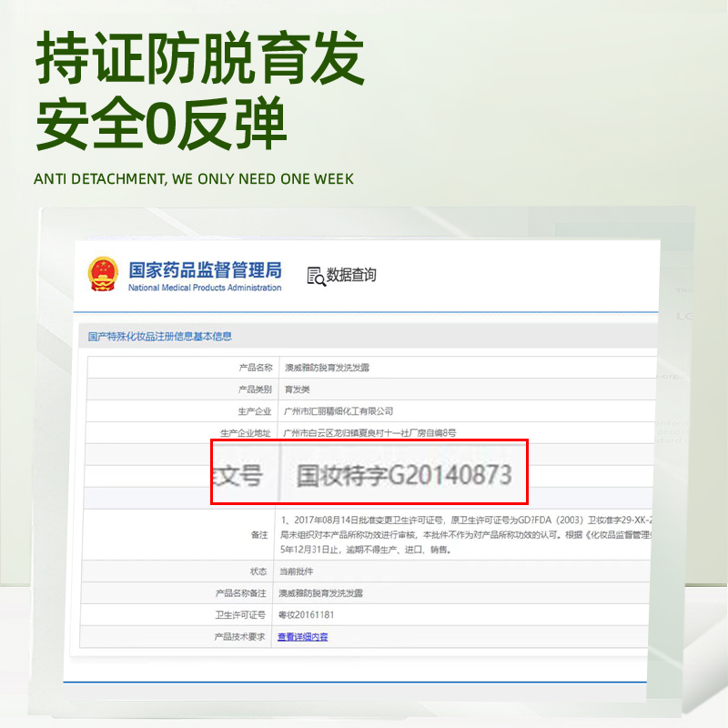Click ANTI DETACHMENT, WE ONLY NEED ONE WEEK
728x728 pixels.
(194, 179)
